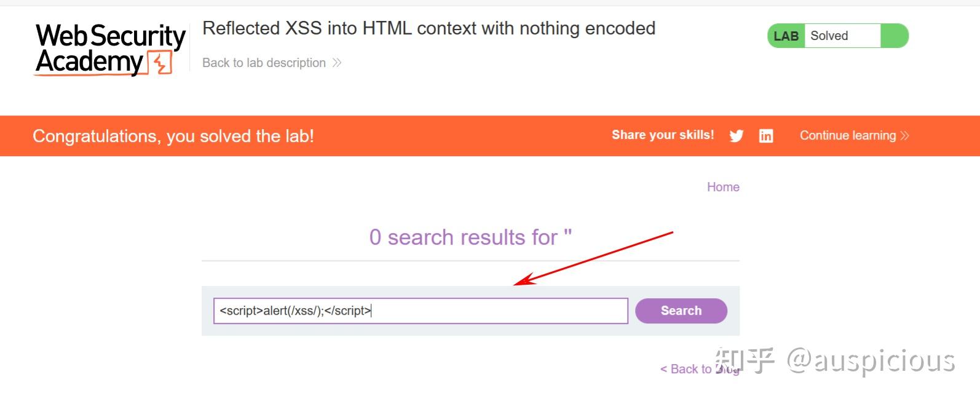Click the lightning bolt icon beside Academy

tap(159, 61)
